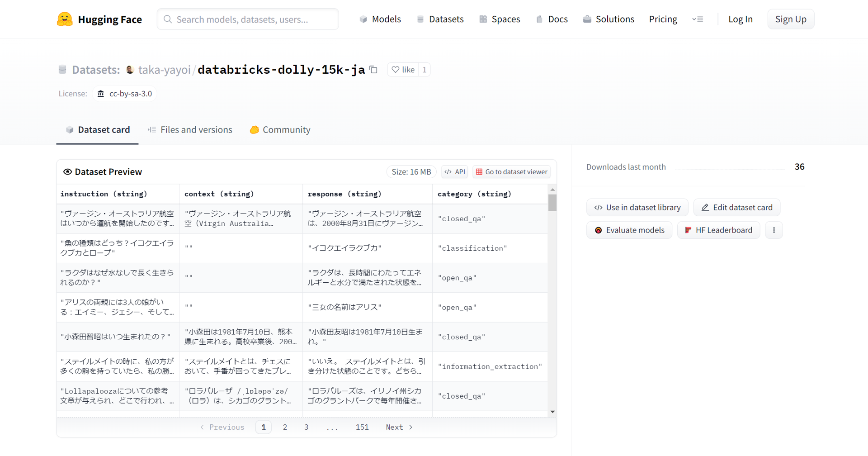The height and width of the screenshot is (456, 868).
Task: Click the Log In link
Action: point(741,19)
